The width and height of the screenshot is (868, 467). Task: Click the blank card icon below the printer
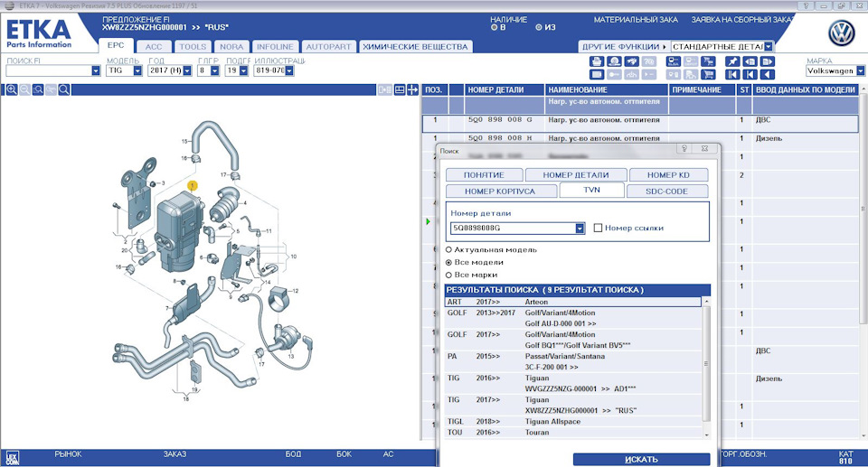click(x=597, y=75)
